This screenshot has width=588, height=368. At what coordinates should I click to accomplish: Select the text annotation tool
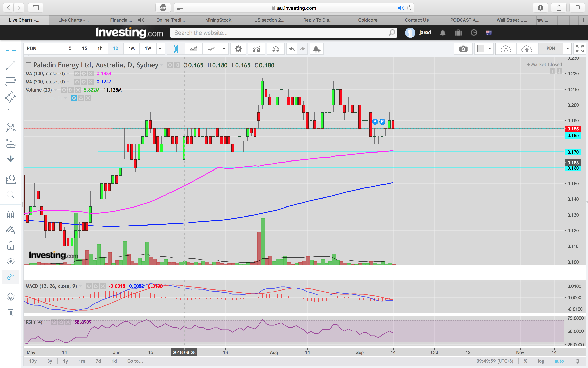pyautogui.click(x=11, y=112)
